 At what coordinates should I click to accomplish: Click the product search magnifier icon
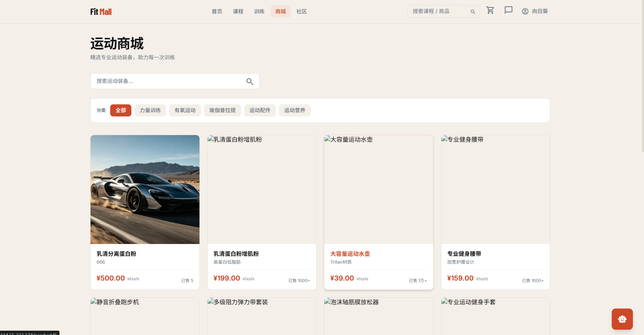[250, 81]
